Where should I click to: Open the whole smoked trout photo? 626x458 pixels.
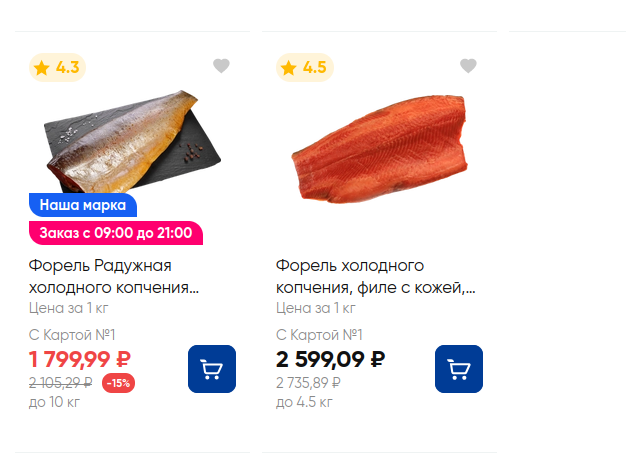point(132,142)
